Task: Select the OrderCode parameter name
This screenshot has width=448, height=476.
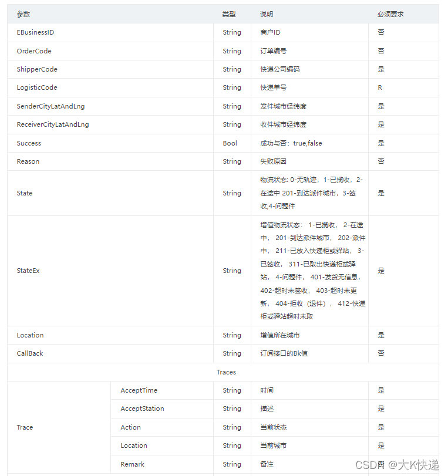Action: (x=34, y=51)
